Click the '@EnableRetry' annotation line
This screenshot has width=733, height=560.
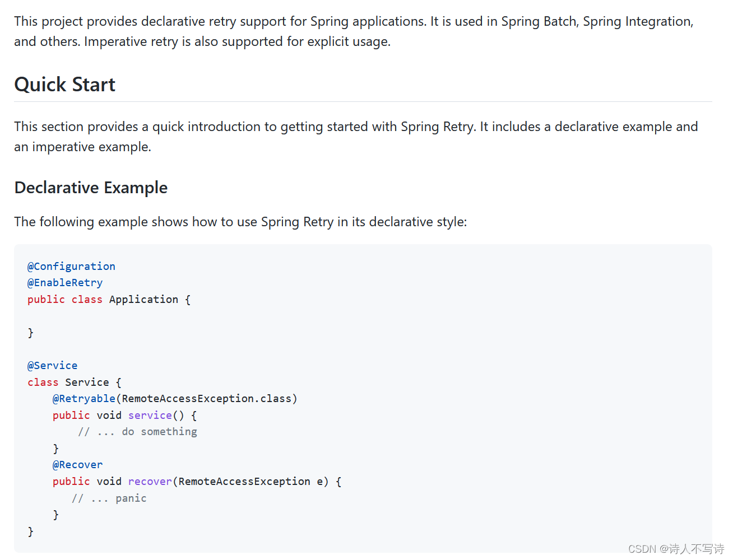coord(65,283)
